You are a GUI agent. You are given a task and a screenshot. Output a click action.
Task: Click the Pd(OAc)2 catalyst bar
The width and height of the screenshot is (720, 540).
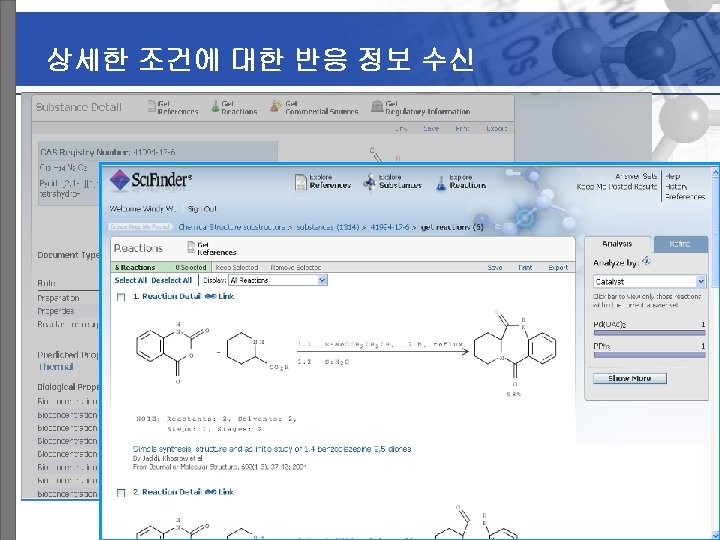pyautogui.click(x=649, y=333)
